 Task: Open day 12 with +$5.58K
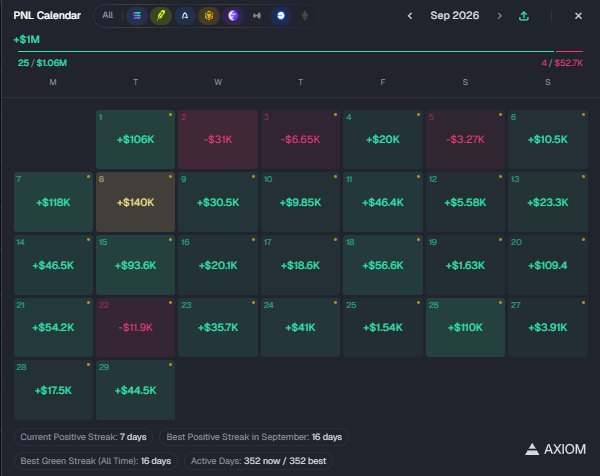tap(465, 202)
